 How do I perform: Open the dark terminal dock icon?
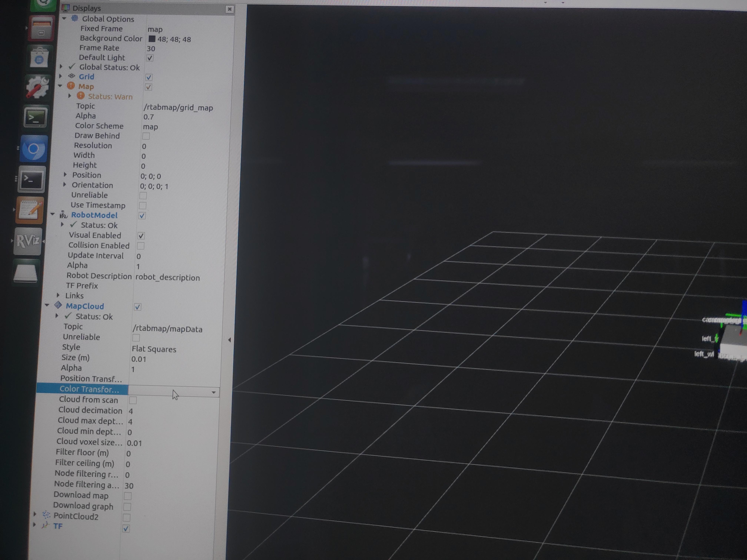click(x=31, y=179)
